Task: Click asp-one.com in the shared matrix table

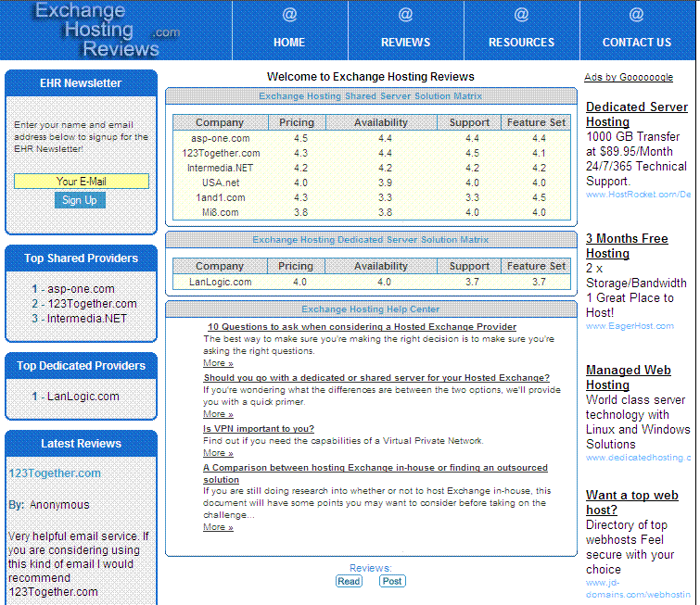Action: pyautogui.click(x=220, y=138)
